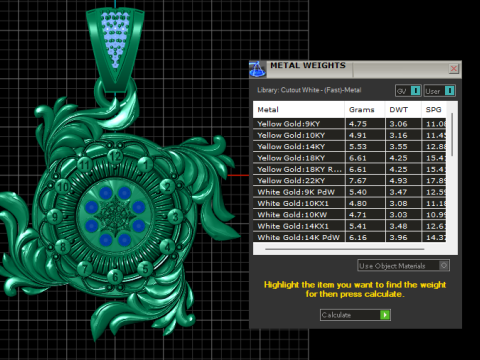Click the 4.93 DWT value
480x360 pixels.
[398, 180]
